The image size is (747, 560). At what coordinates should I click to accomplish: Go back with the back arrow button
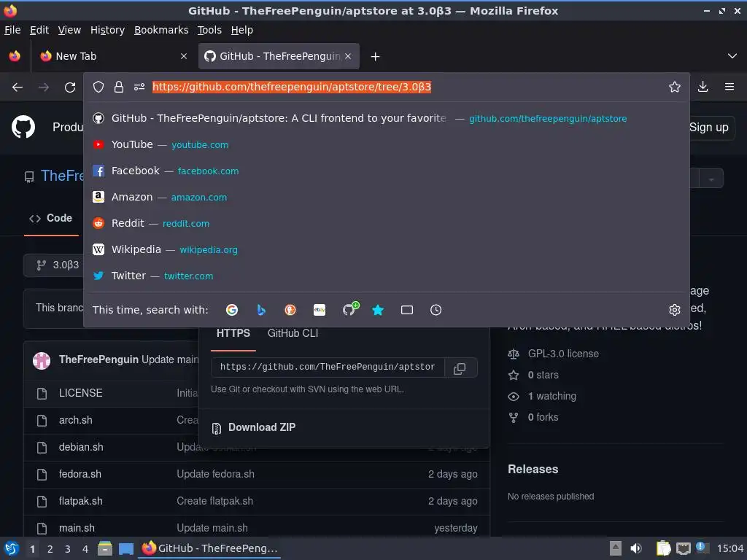pos(18,87)
